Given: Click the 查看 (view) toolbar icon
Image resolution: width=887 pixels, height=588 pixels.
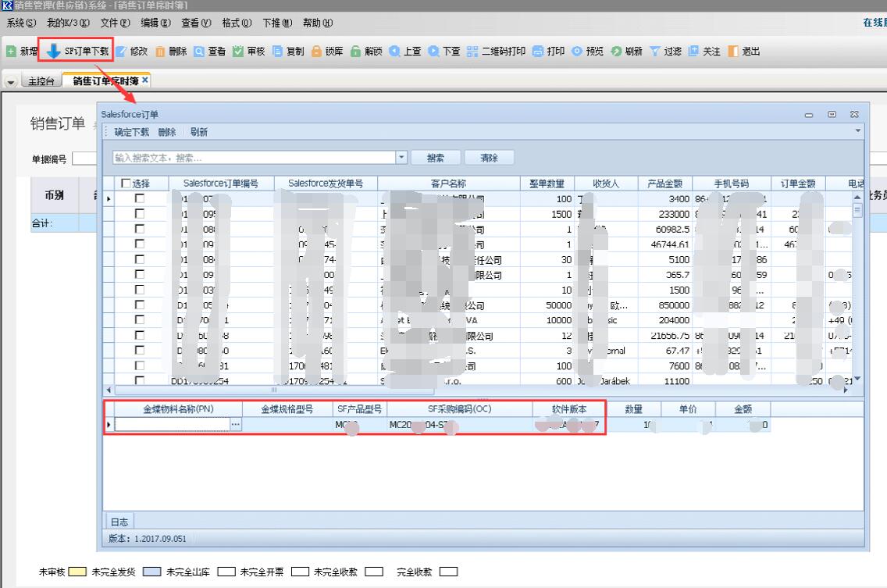Looking at the screenshot, I should coord(199,52).
